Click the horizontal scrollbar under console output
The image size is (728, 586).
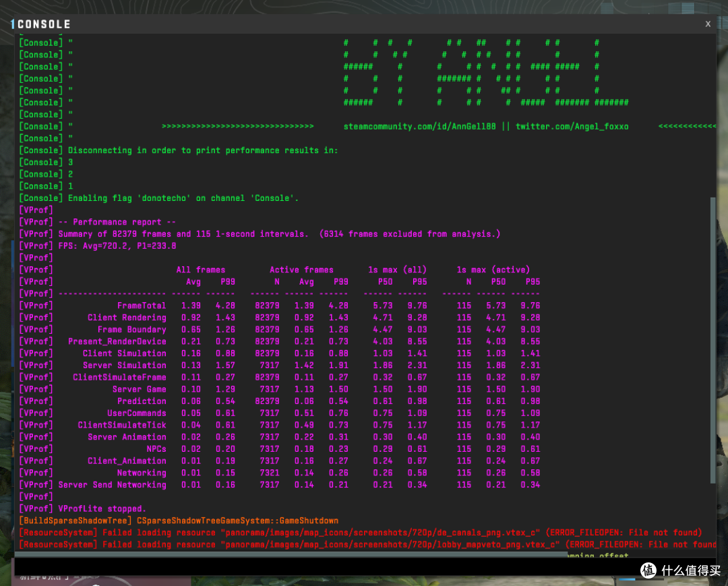point(291,554)
